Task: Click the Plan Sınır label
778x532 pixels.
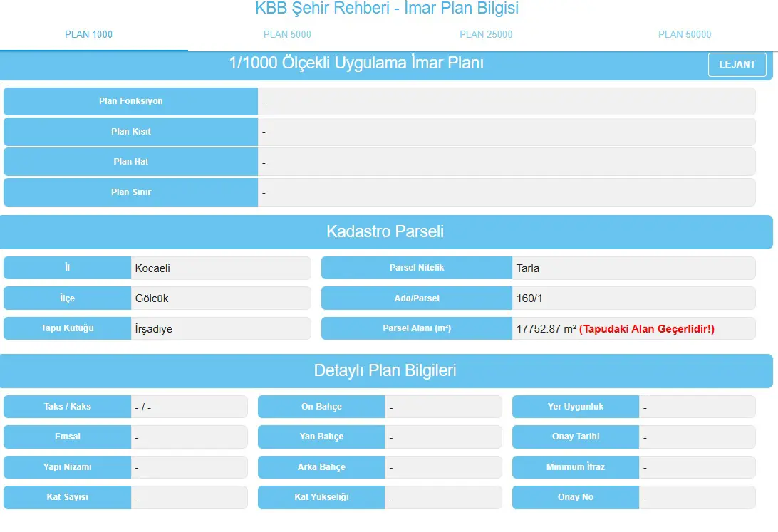Action: [130, 192]
